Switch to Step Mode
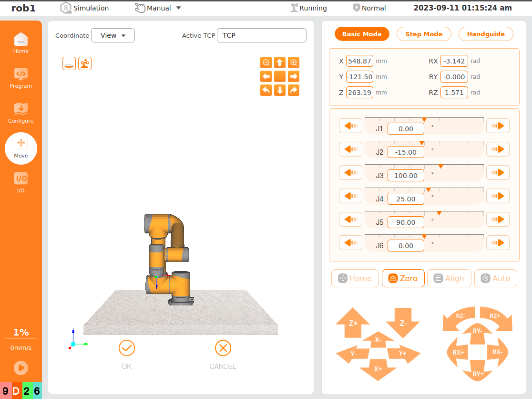Image resolution: width=532 pixels, height=399 pixels. [x=424, y=34]
